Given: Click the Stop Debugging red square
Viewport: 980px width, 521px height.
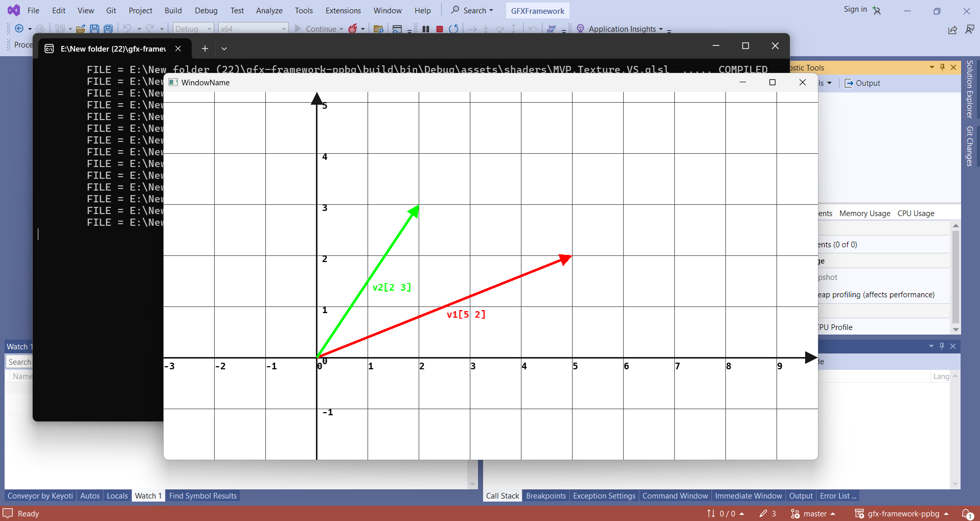Looking at the screenshot, I should (x=439, y=29).
